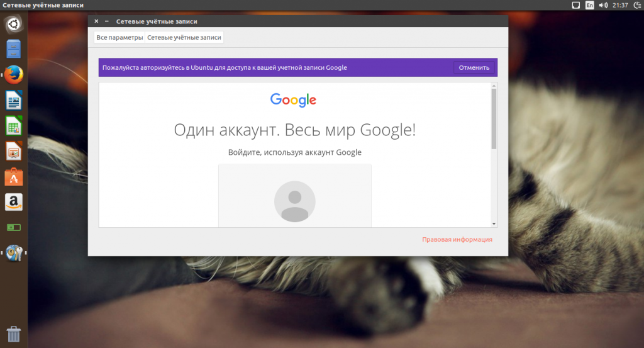Click the clock showing 21:37
Viewport: 644px width, 348px height.
point(620,5)
